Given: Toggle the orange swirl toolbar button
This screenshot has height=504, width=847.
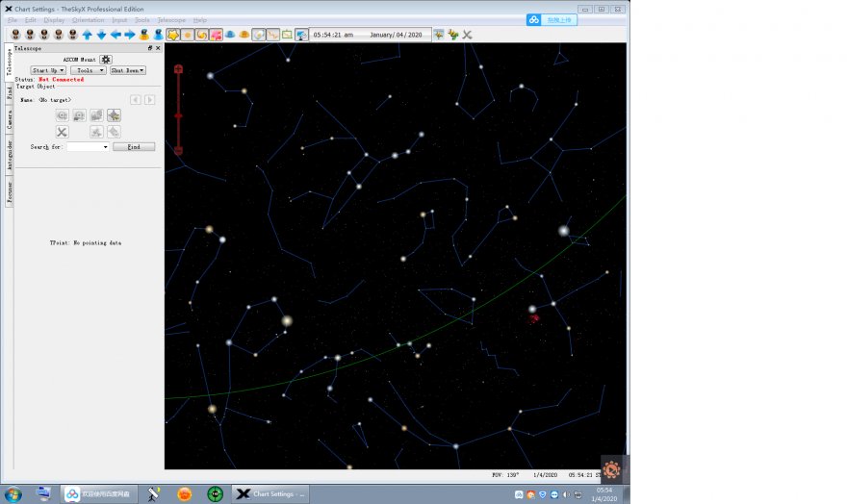Looking at the screenshot, I should coord(201,35).
